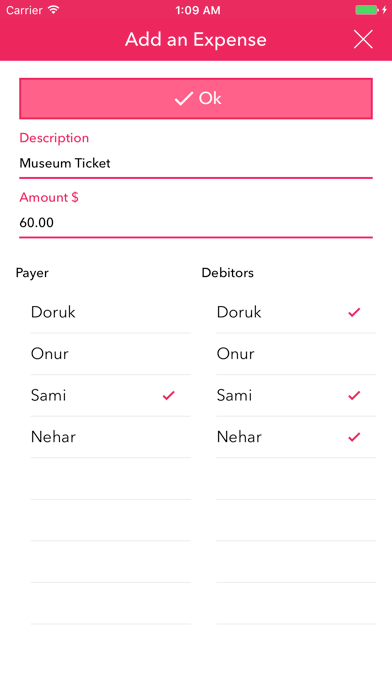Tap the checkmark beside debitor Sami
Viewport: 392px width, 696px height.
click(x=354, y=395)
